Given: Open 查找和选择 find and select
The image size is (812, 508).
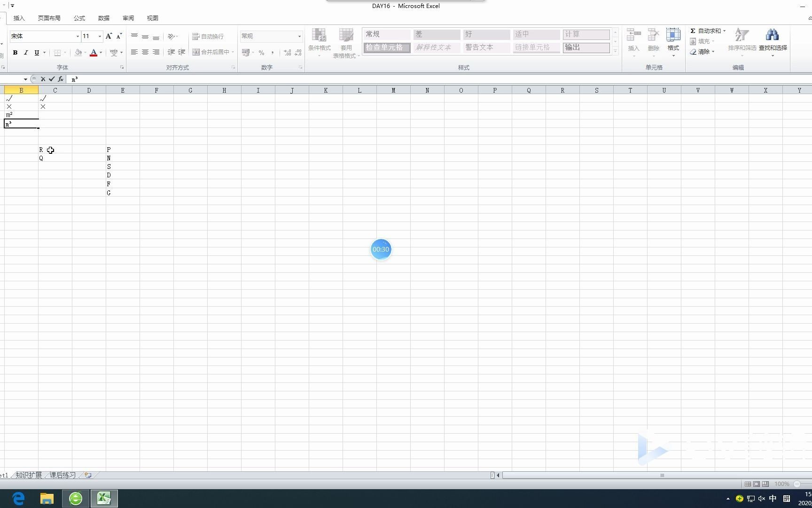Looking at the screenshot, I should (773, 42).
